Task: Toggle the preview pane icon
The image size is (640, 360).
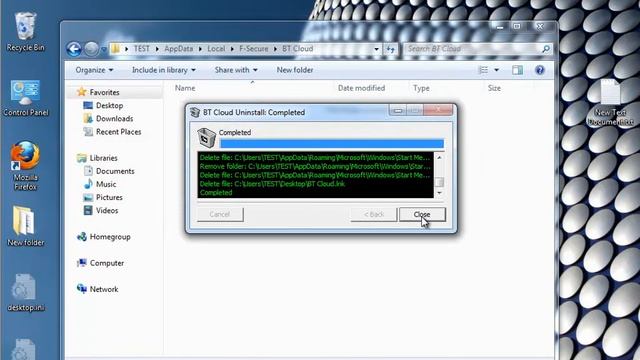Action: click(x=517, y=70)
